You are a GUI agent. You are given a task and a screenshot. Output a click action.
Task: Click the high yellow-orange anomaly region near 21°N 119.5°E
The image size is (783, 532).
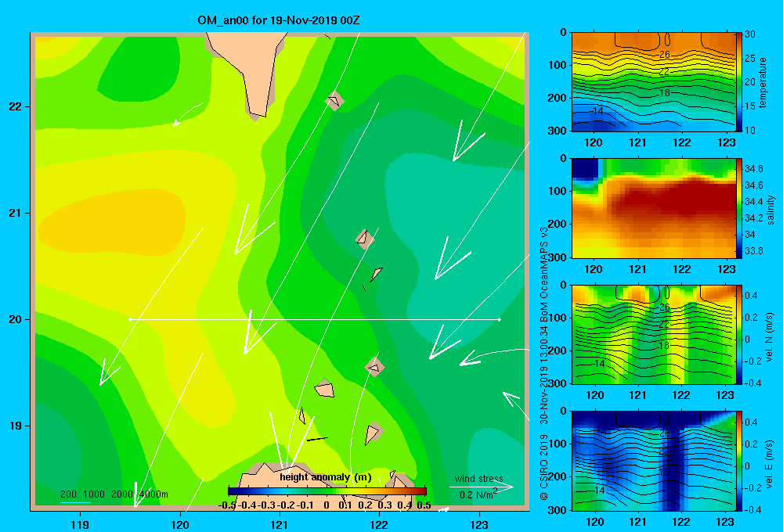click(x=112, y=222)
